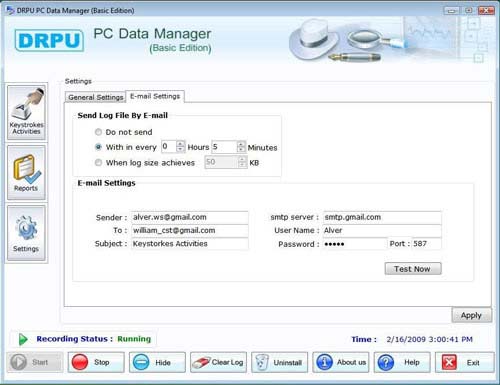
Task: Stop recording with the red Stop button
Action: click(96, 362)
